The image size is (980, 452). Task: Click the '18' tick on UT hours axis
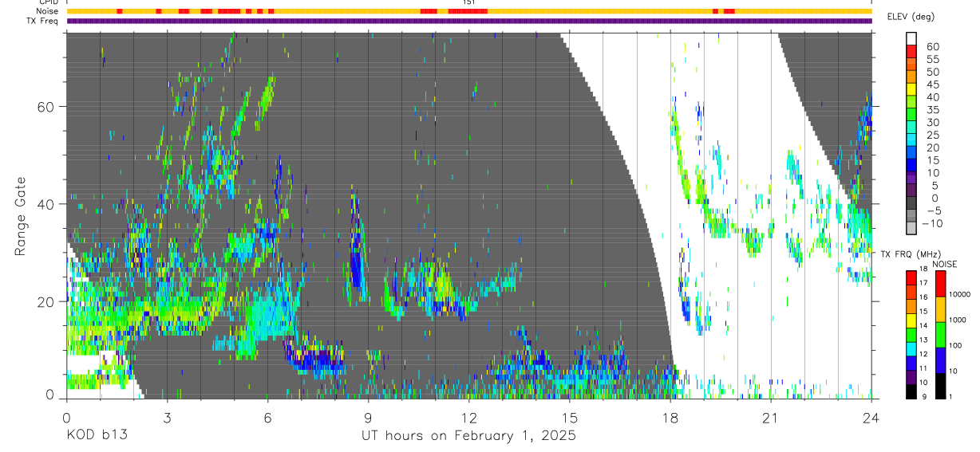tap(670, 417)
